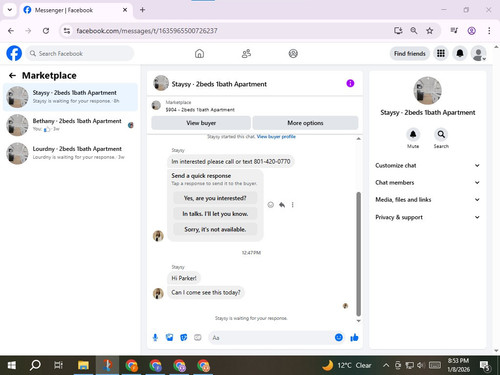Open the Groups icon in the top bar
500x375 pixels.
coord(293,53)
